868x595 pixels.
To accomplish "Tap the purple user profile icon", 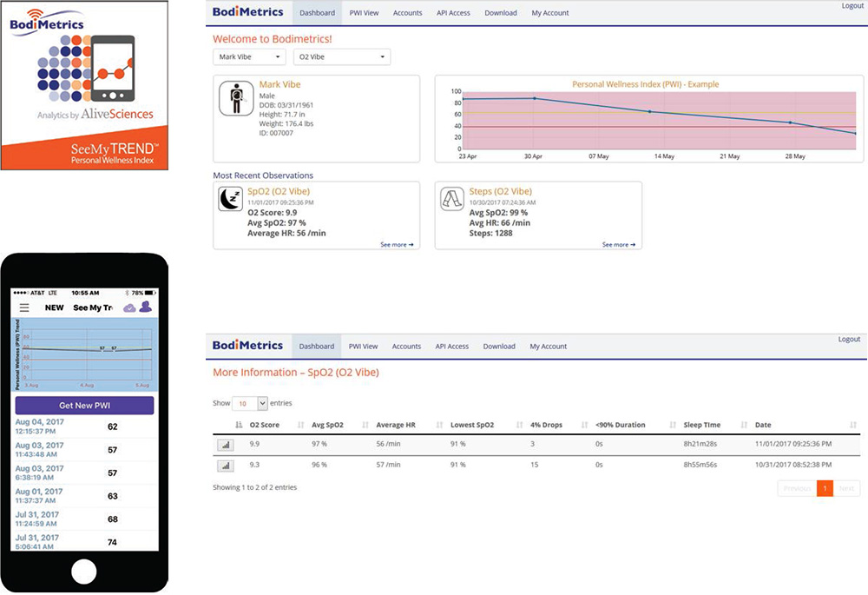I will pos(145,307).
